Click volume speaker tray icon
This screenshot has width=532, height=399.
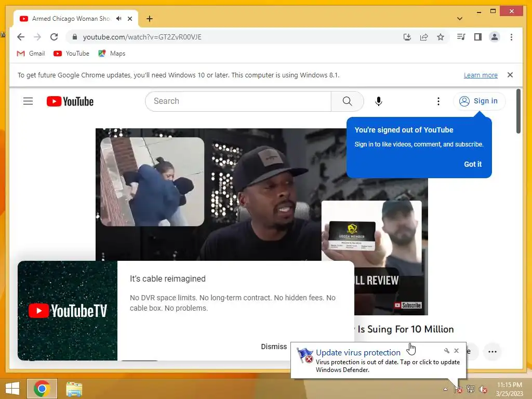(483, 389)
